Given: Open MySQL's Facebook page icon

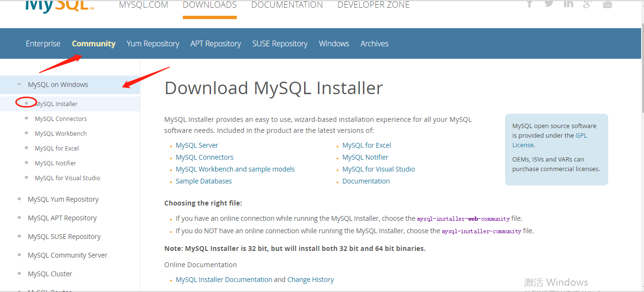Looking at the screenshot, I should 530,4.
